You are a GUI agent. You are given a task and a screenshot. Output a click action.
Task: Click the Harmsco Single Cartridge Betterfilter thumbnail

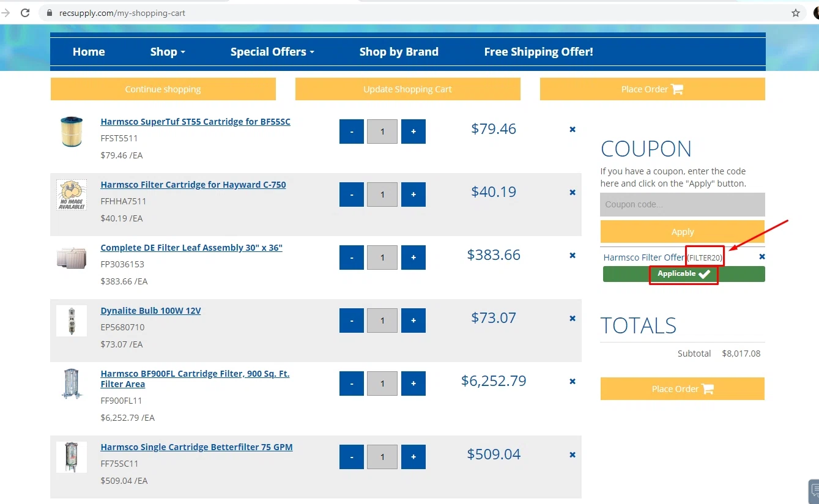(72, 457)
